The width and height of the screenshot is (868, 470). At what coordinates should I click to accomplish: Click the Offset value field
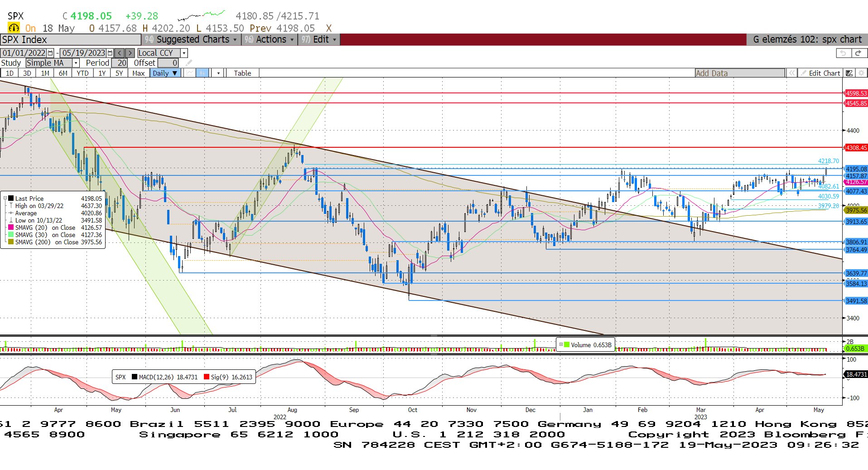[x=168, y=63]
